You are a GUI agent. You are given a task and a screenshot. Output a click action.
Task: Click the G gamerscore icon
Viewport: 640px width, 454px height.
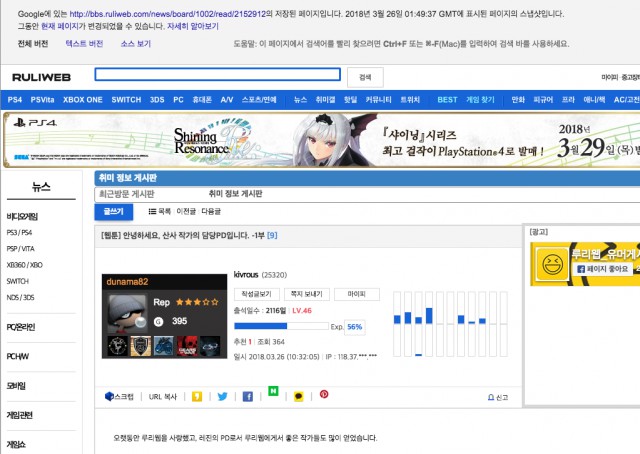pyautogui.click(x=158, y=322)
